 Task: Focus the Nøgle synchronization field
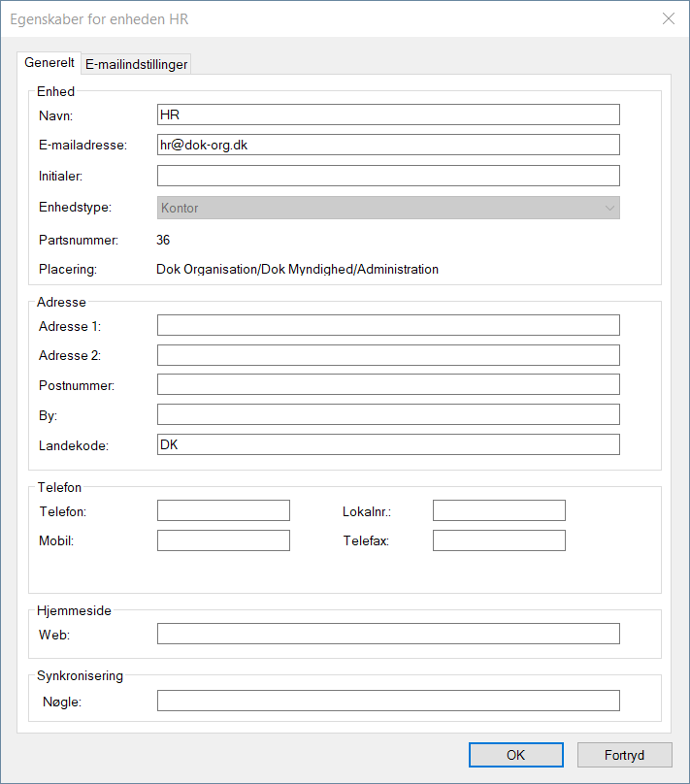coord(387,701)
